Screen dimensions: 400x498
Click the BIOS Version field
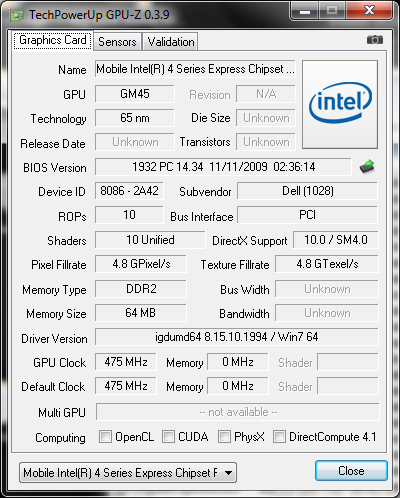point(223,167)
